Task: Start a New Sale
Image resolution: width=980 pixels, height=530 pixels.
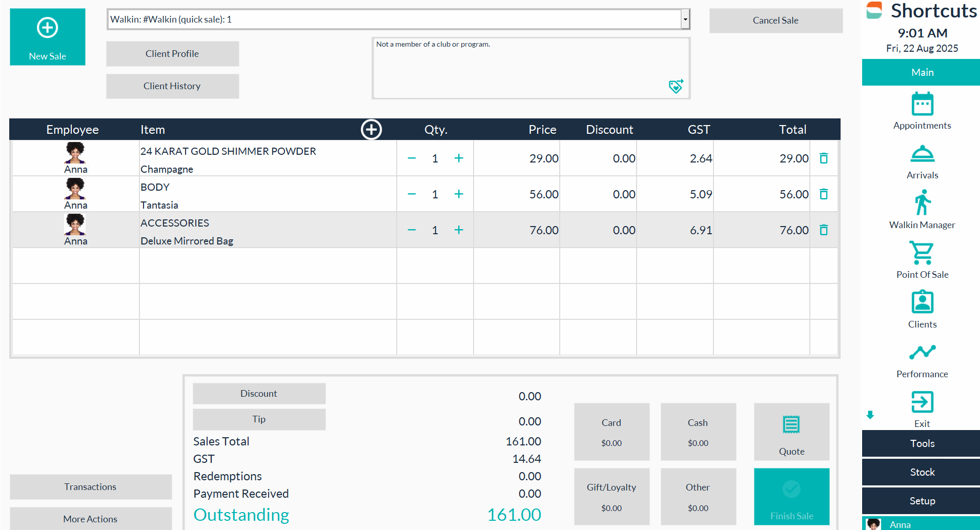Action: tap(48, 37)
